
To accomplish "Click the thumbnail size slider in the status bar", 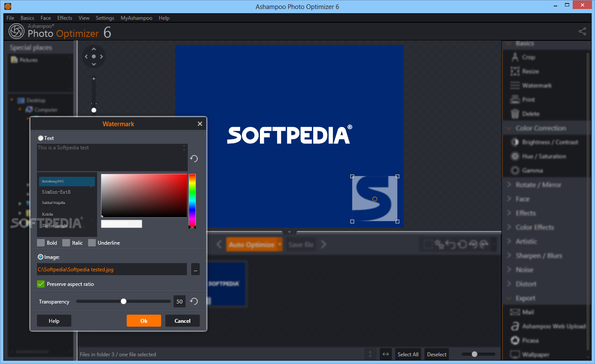I will tap(474, 354).
